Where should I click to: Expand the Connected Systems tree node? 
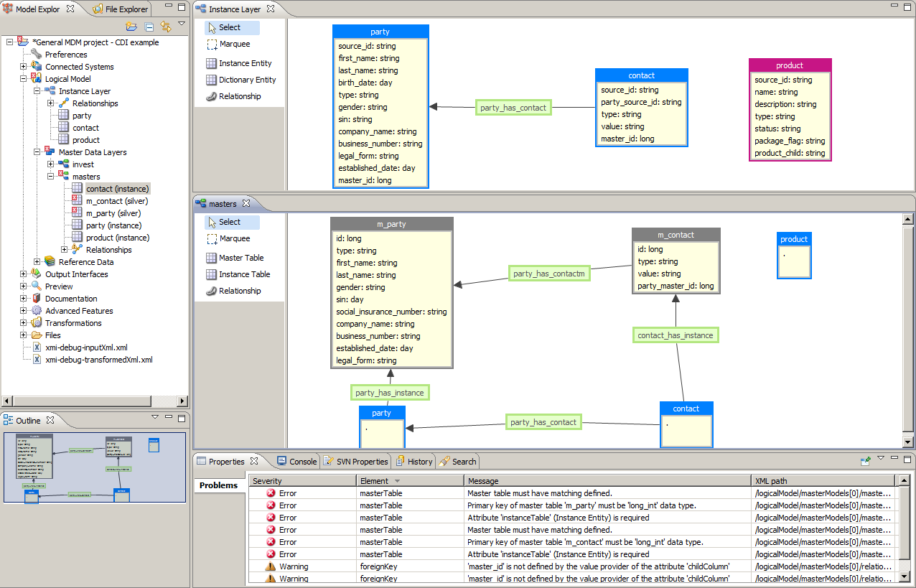coord(22,67)
